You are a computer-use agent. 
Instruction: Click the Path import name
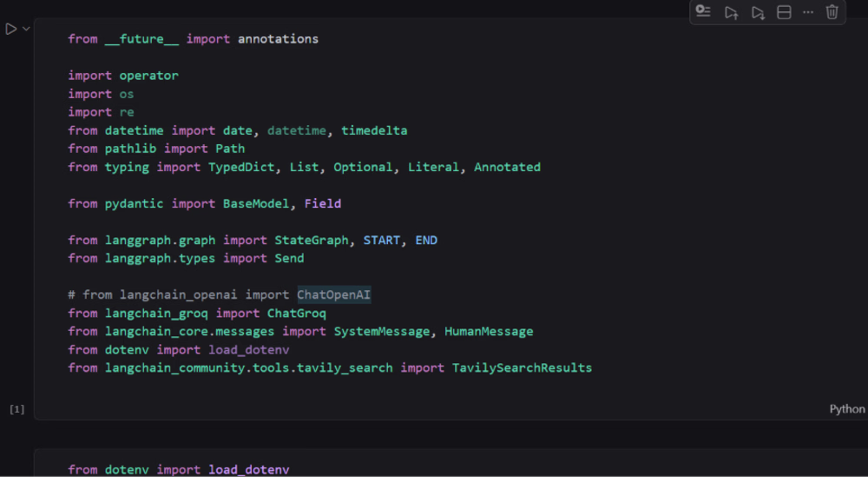(x=230, y=149)
